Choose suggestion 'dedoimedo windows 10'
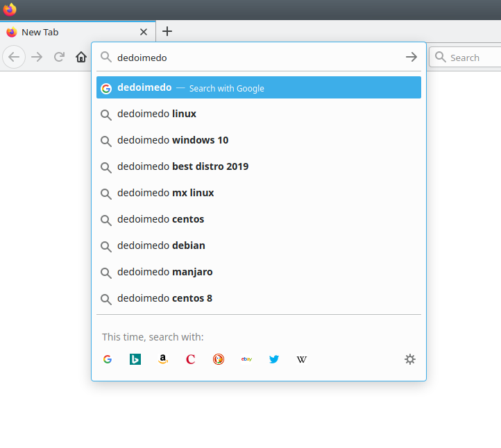The image size is (501, 448). (259, 140)
